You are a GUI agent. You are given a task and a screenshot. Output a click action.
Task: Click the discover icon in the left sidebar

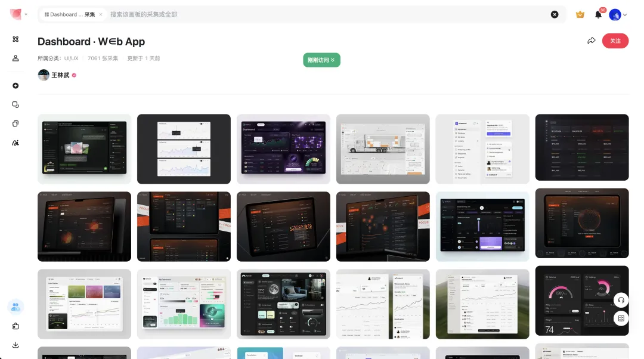[x=16, y=39]
